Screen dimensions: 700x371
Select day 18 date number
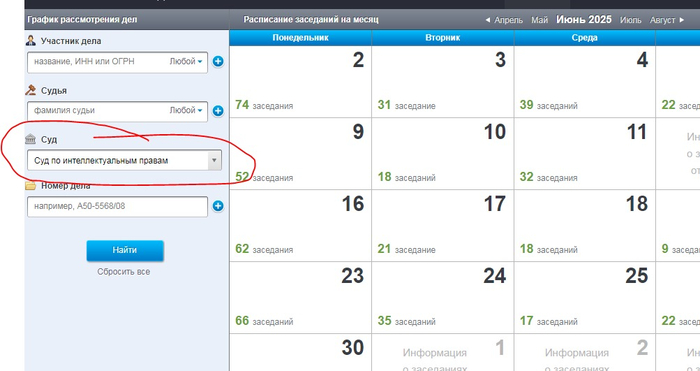(637, 204)
